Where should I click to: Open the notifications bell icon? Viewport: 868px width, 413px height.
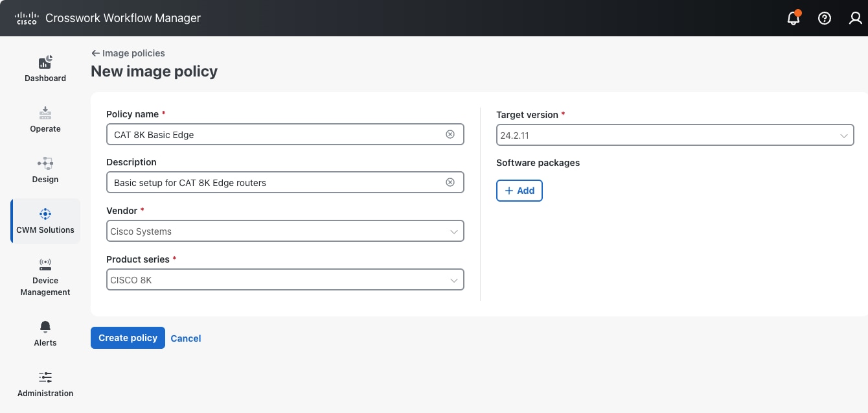click(x=794, y=18)
